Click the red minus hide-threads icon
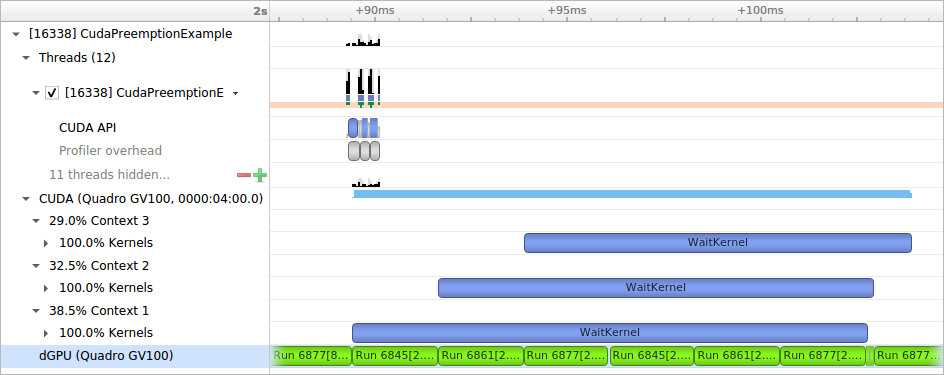944x375 pixels. point(244,175)
